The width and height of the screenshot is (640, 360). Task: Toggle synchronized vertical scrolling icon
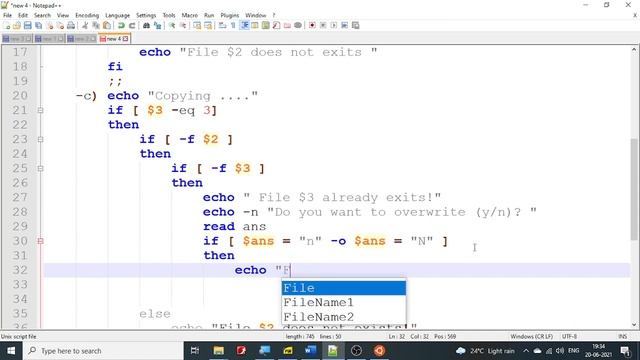[198, 25]
